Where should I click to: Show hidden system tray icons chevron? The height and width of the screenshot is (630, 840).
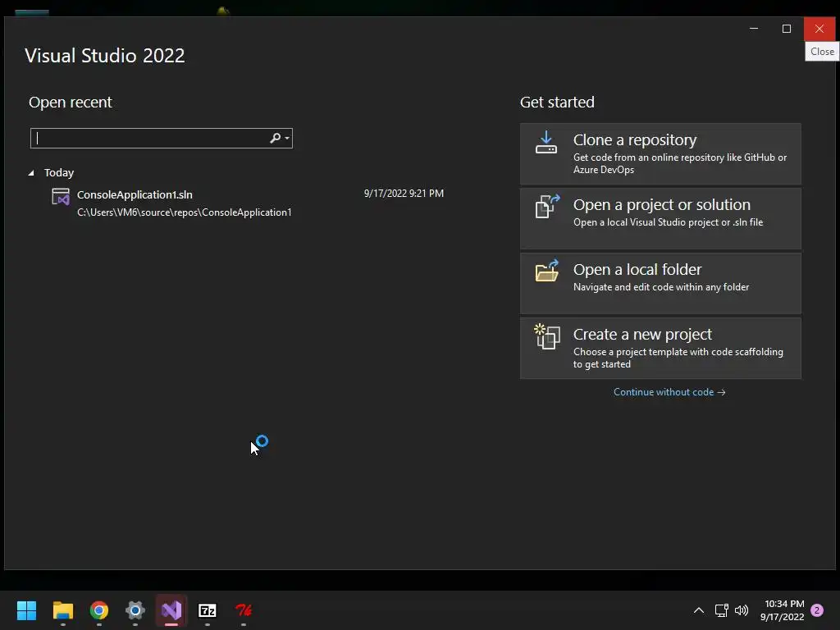pyautogui.click(x=699, y=610)
